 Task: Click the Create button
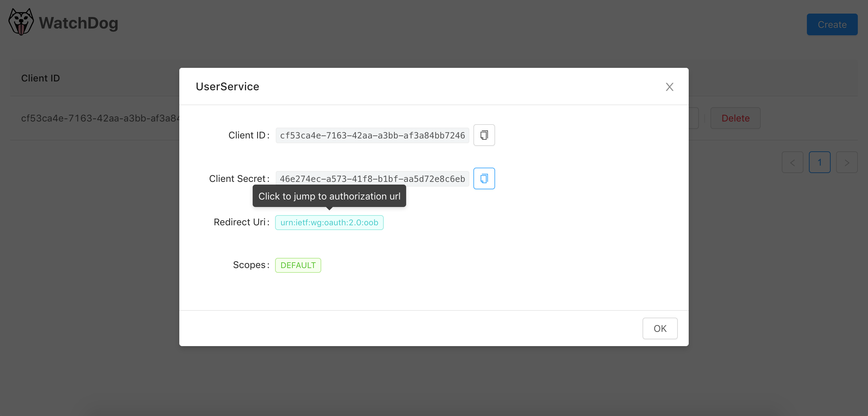click(x=832, y=24)
